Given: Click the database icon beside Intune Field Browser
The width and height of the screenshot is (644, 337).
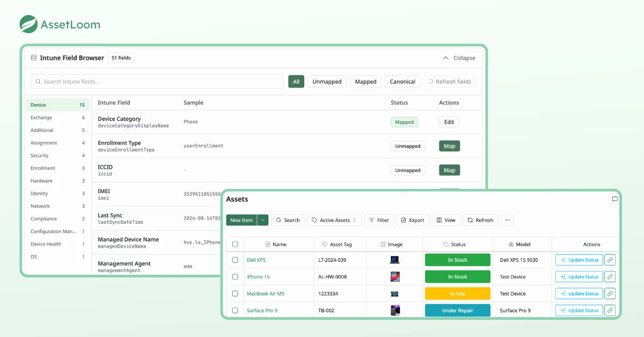Looking at the screenshot, I should click(x=34, y=58).
